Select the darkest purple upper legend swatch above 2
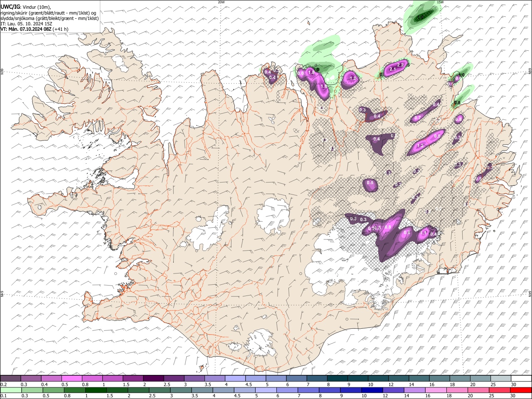The height and width of the screenshot is (399, 532). click(x=153, y=378)
